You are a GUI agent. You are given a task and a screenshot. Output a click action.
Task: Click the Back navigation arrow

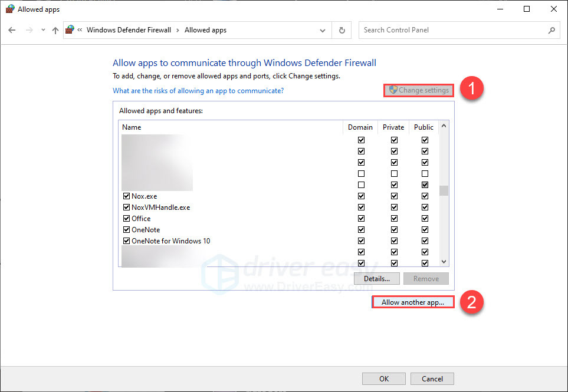click(x=12, y=31)
